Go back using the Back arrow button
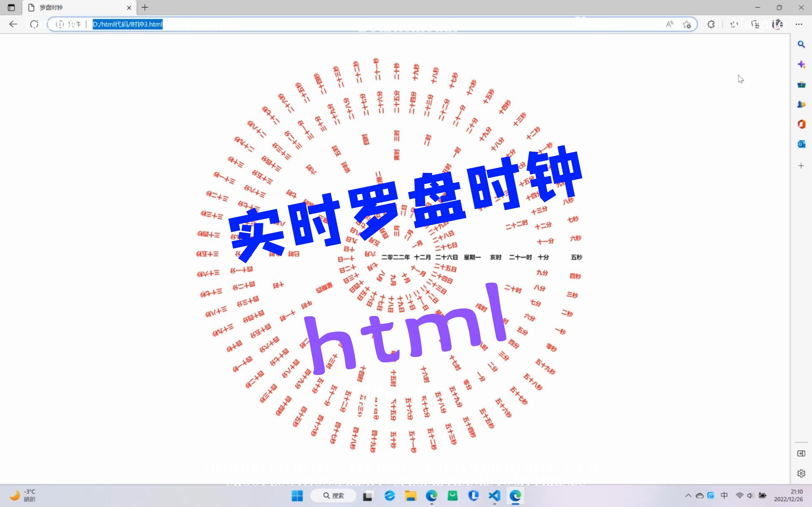This screenshot has width=812, height=507. pos(12,24)
